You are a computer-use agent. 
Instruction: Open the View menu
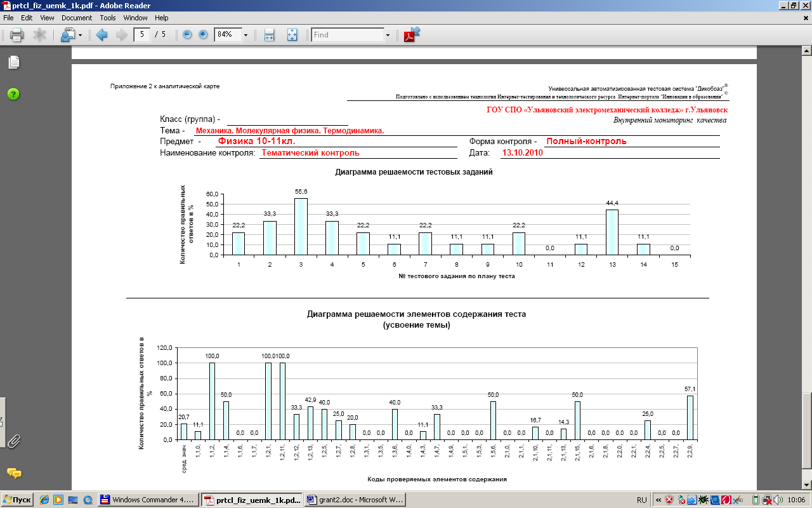pos(47,18)
